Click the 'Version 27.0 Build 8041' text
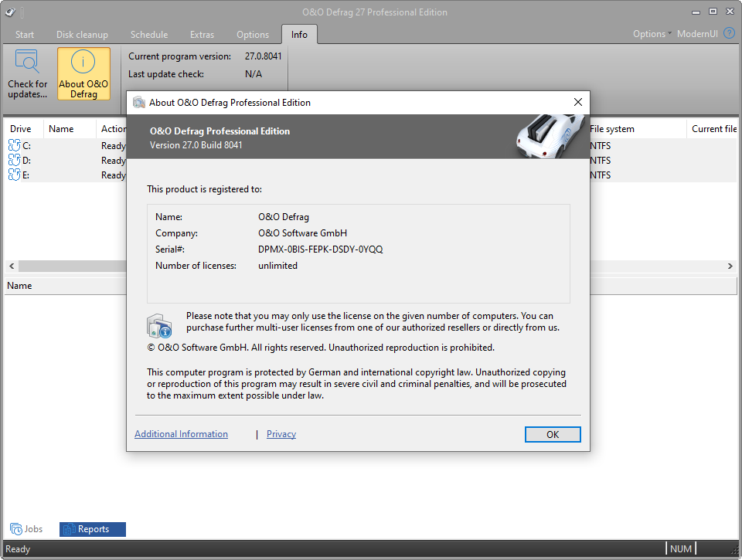 pyautogui.click(x=196, y=144)
